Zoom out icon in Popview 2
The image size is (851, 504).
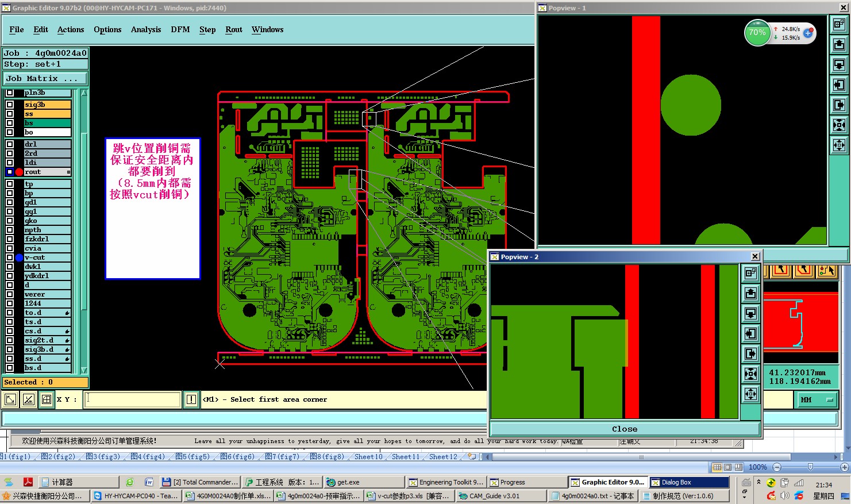(x=750, y=394)
